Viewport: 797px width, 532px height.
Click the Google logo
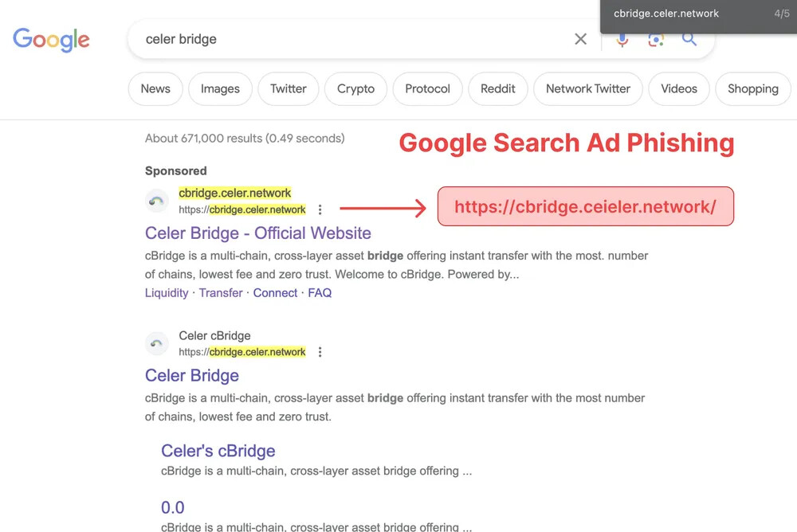(x=51, y=39)
